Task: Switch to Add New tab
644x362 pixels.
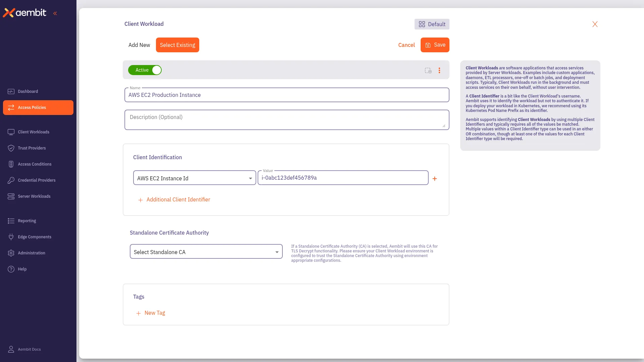Action: (139, 45)
